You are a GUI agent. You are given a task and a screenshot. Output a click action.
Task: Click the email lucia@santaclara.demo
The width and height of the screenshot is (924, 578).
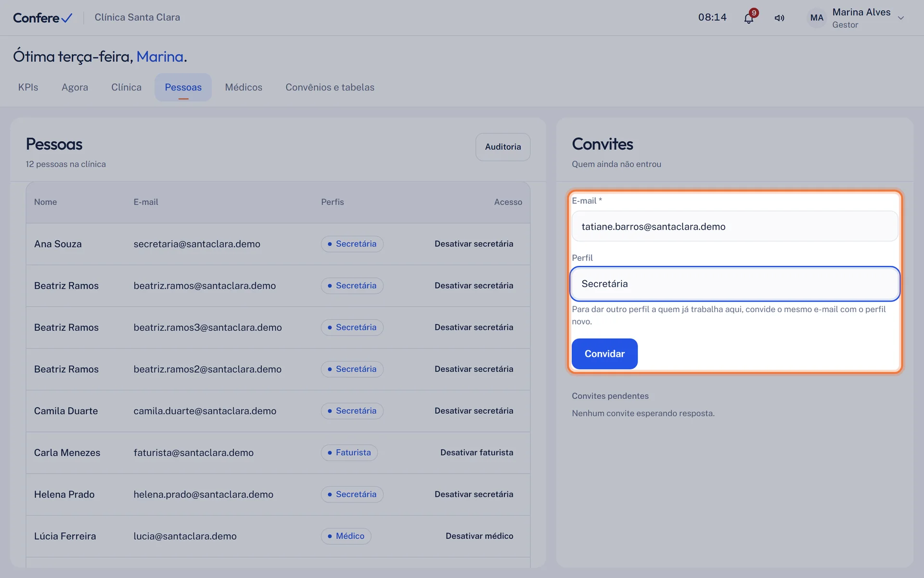(x=185, y=536)
